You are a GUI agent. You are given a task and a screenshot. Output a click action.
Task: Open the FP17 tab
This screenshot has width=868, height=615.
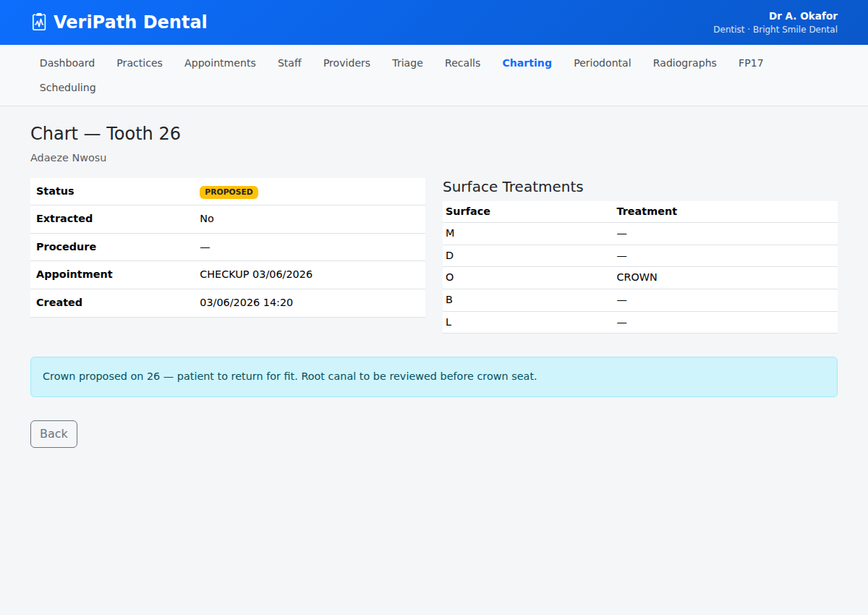coord(751,63)
